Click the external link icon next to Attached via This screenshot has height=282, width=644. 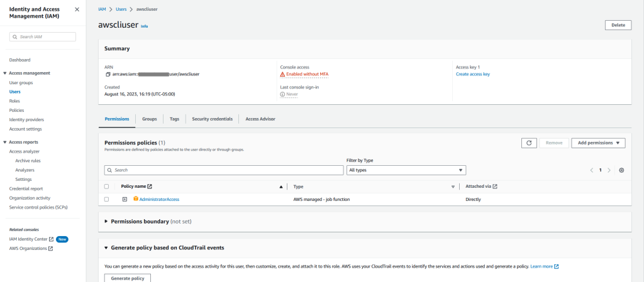(x=495, y=186)
